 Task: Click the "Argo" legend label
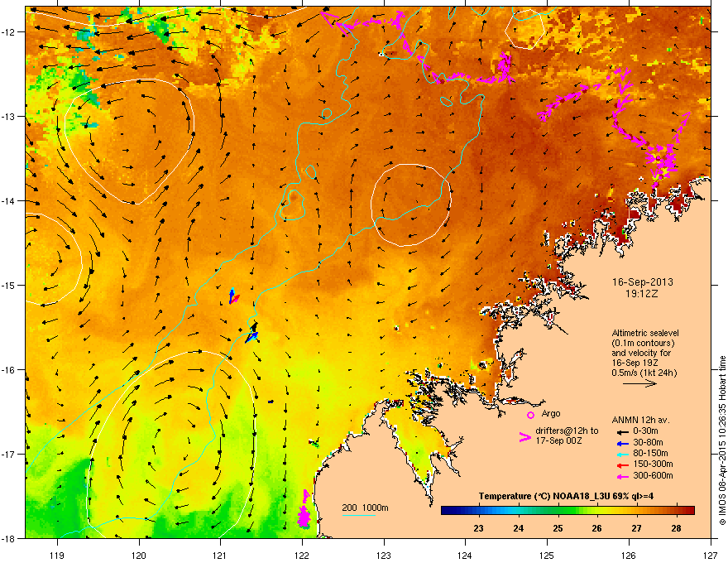(x=551, y=413)
